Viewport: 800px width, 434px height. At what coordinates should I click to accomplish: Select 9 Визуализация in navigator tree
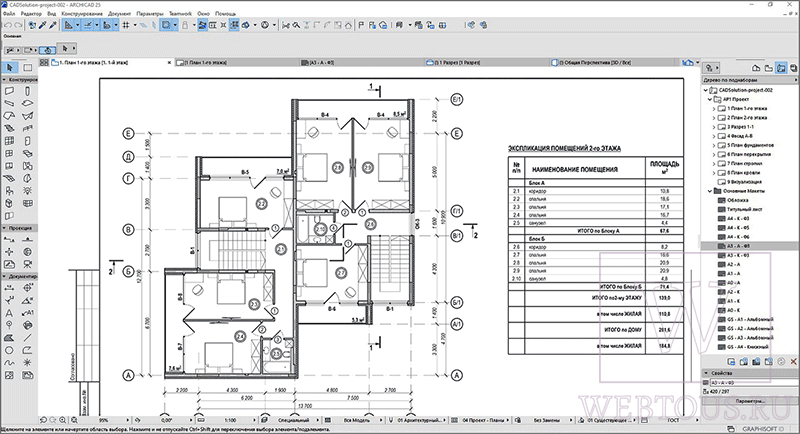pos(744,182)
